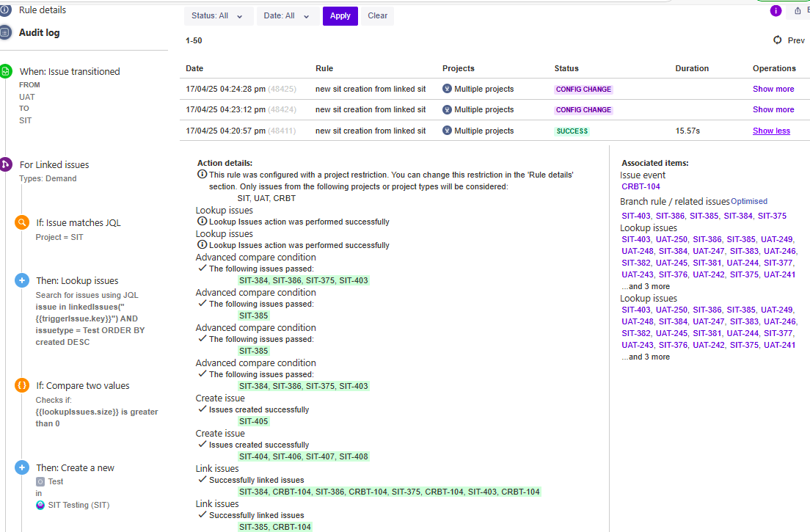
Task: Click created issue SIT-405
Action: (x=254, y=421)
